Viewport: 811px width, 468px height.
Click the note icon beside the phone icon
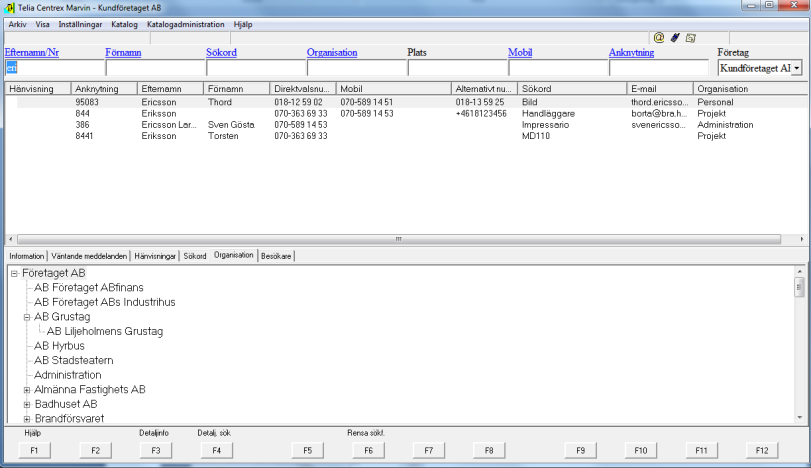[x=690, y=38]
